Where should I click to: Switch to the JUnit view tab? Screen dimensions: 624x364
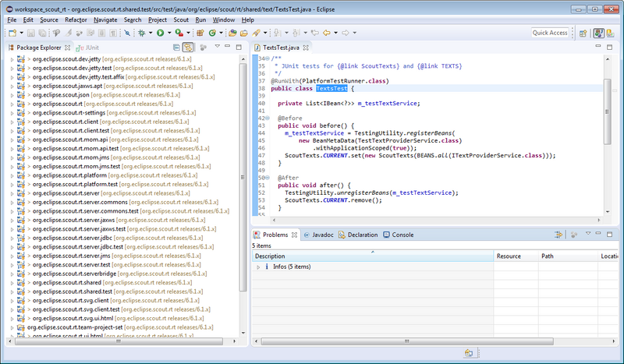(87, 48)
